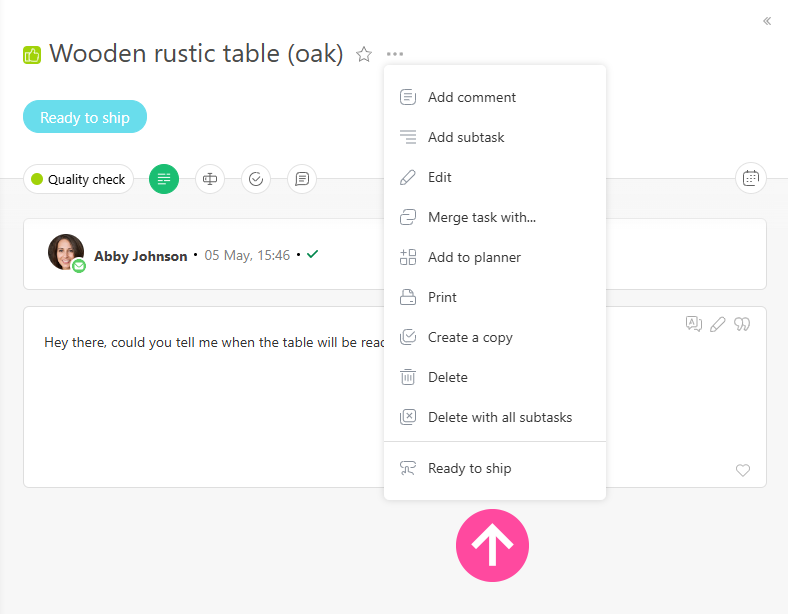The height and width of the screenshot is (614, 788).
Task: Collapse the task panel with double chevron
Action: 766,21
